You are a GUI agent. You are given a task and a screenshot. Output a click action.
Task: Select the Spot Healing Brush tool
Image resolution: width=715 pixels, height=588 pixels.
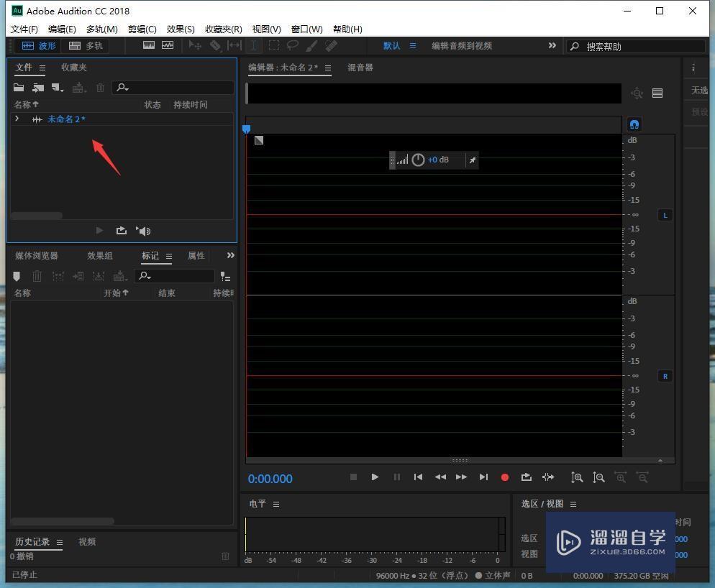point(331,45)
